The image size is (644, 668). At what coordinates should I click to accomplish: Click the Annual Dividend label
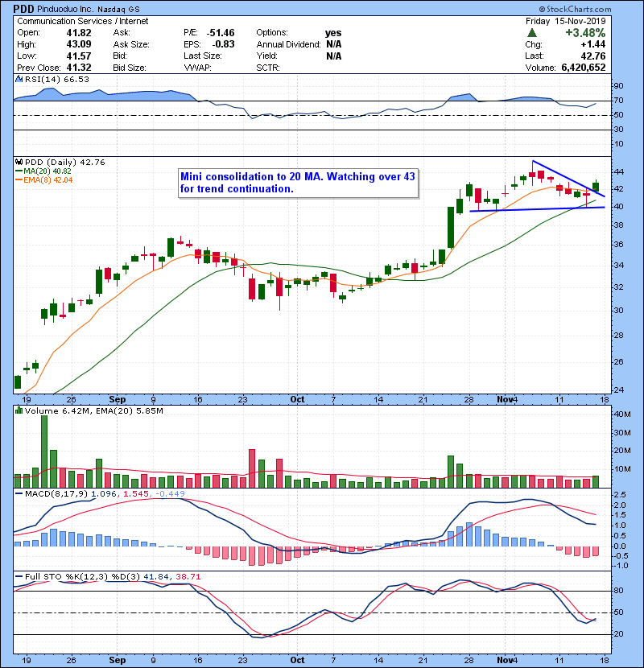(288, 44)
